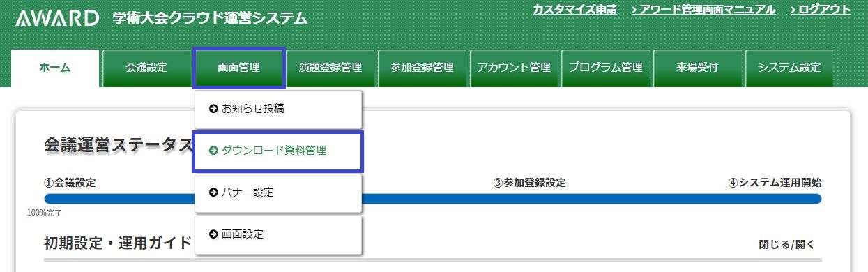Viewport: 868px width, 272px height.
Task: Select the アカウント管理 tab
Action: coord(514,68)
